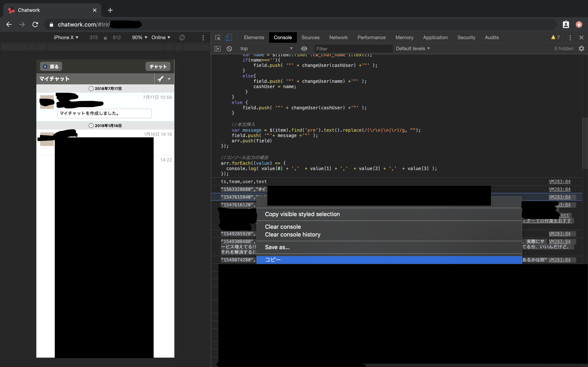Toggle the device emulation toolbar

tap(229, 38)
